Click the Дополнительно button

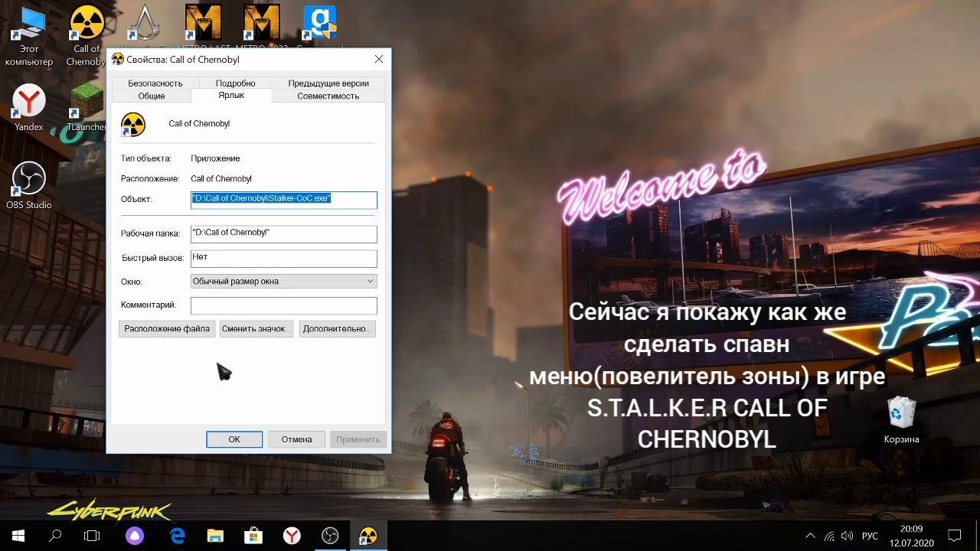coord(337,329)
